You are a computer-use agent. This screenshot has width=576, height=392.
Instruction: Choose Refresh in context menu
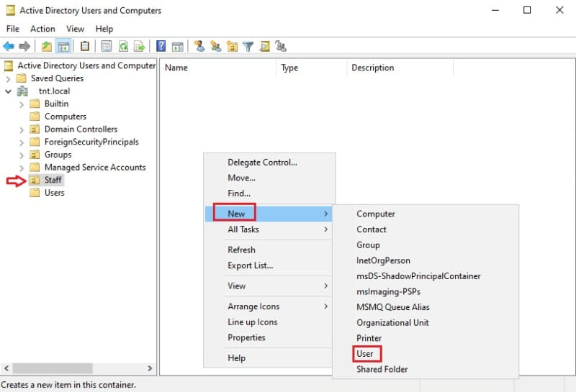click(x=269, y=250)
